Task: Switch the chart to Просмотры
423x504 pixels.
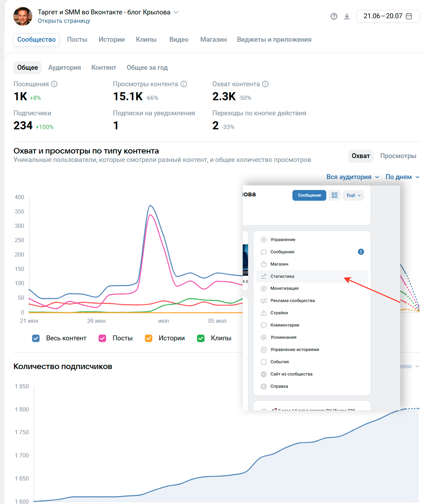Action: (398, 156)
